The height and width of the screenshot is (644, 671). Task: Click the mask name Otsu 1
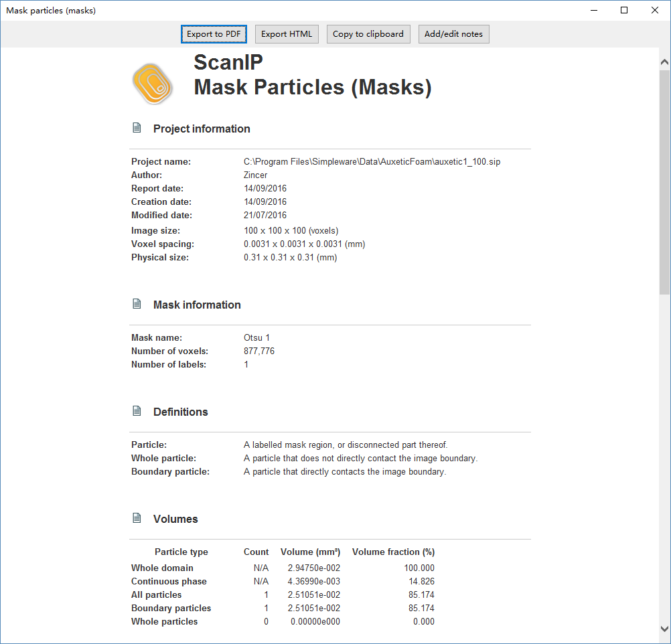coord(256,337)
